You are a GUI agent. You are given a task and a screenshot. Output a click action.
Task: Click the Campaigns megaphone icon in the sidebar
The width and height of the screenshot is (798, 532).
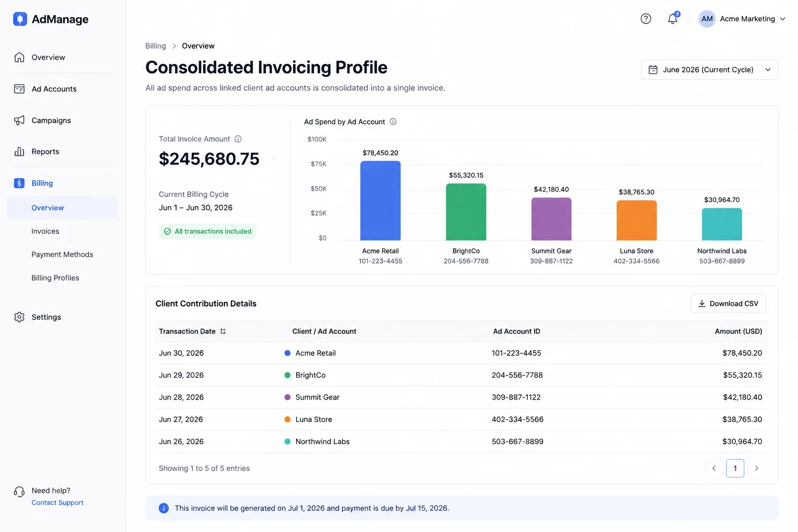point(19,121)
